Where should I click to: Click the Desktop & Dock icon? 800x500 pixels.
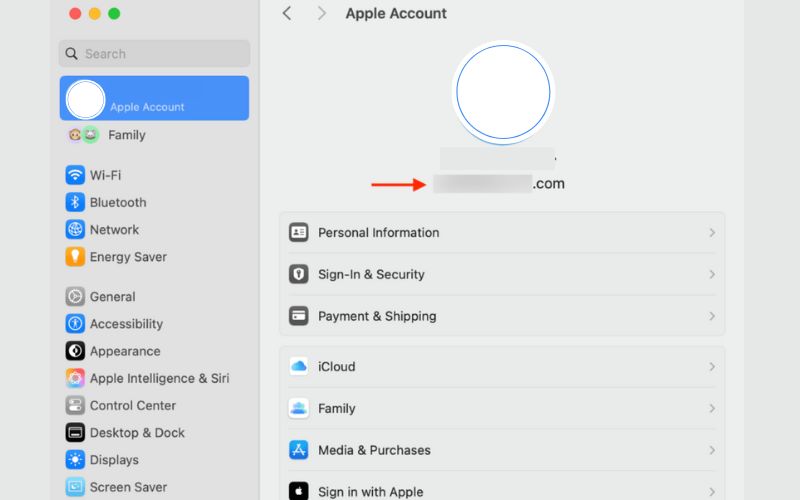coord(75,433)
